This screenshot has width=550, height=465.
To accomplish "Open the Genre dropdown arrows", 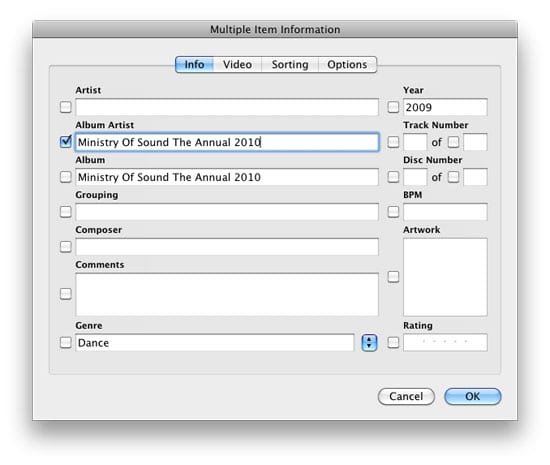I will pos(369,343).
